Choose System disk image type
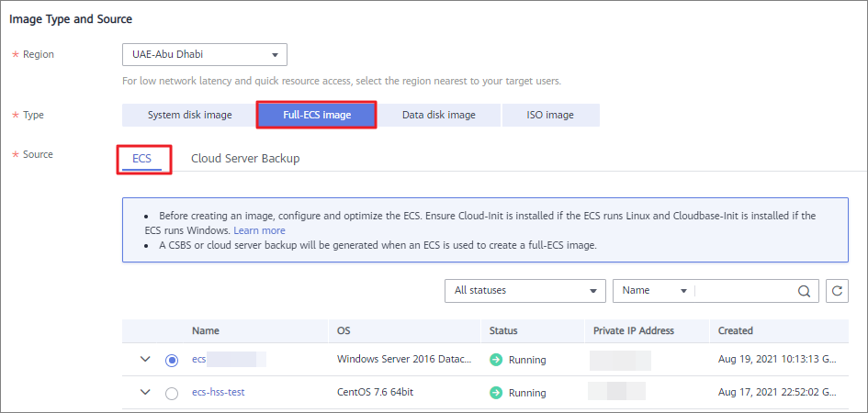Viewport: 868px width, 413px height. [x=189, y=115]
